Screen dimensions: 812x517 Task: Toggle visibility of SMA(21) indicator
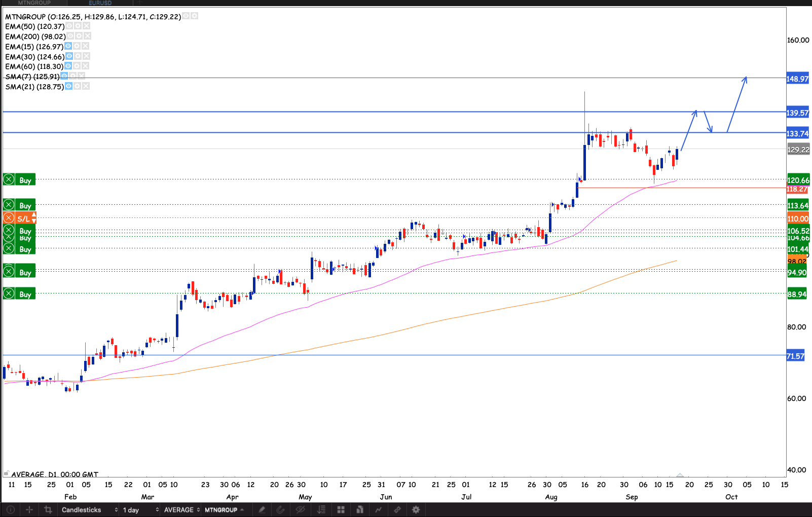[68, 86]
